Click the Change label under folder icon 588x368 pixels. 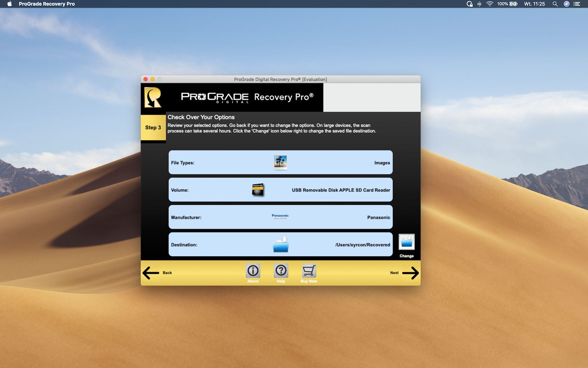click(x=407, y=256)
